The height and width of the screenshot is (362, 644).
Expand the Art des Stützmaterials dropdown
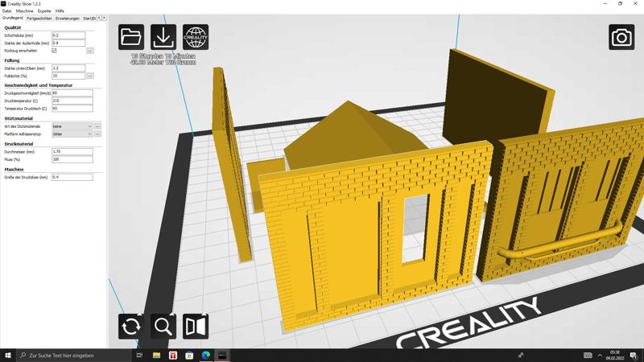[72, 126]
